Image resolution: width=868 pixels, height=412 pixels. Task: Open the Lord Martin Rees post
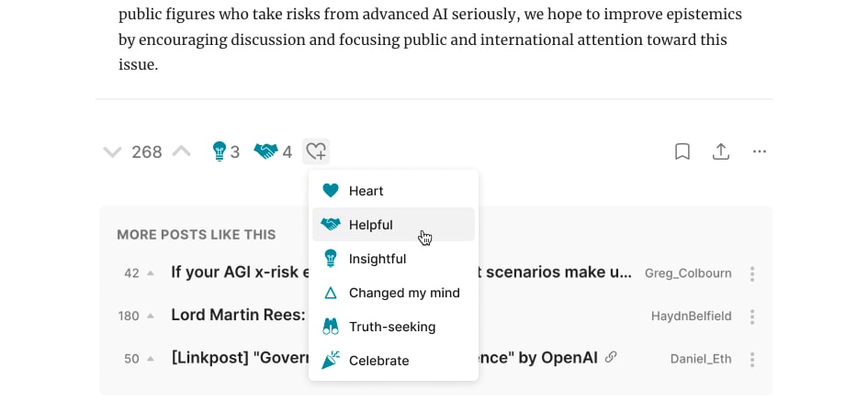(238, 316)
